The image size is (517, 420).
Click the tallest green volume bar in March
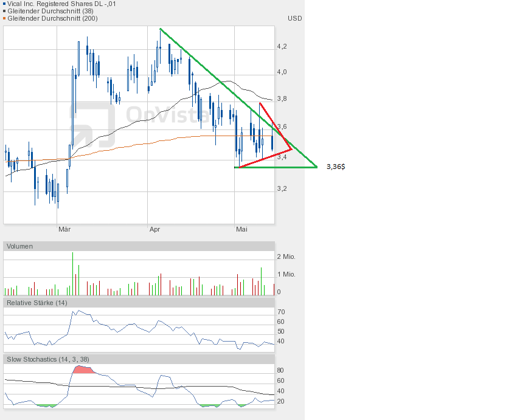(x=73, y=274)
